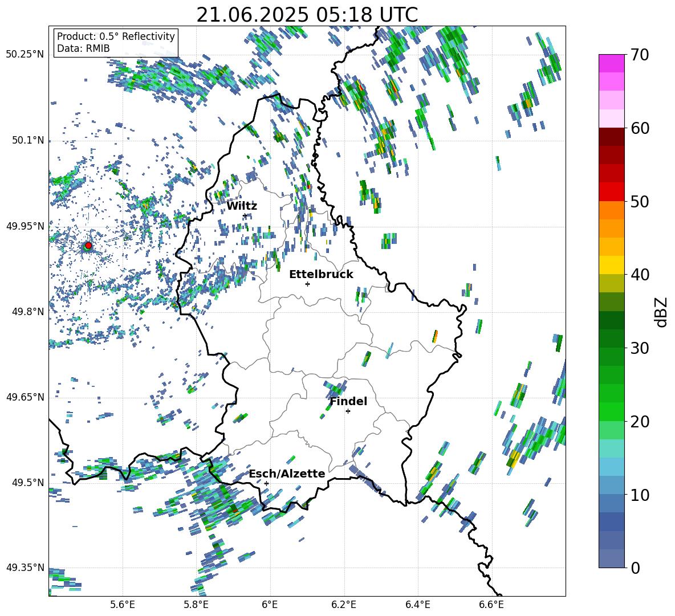Screen dimensions: 675x616
Task: Click the 49.5°N latitude label
Action: point(27,482)
